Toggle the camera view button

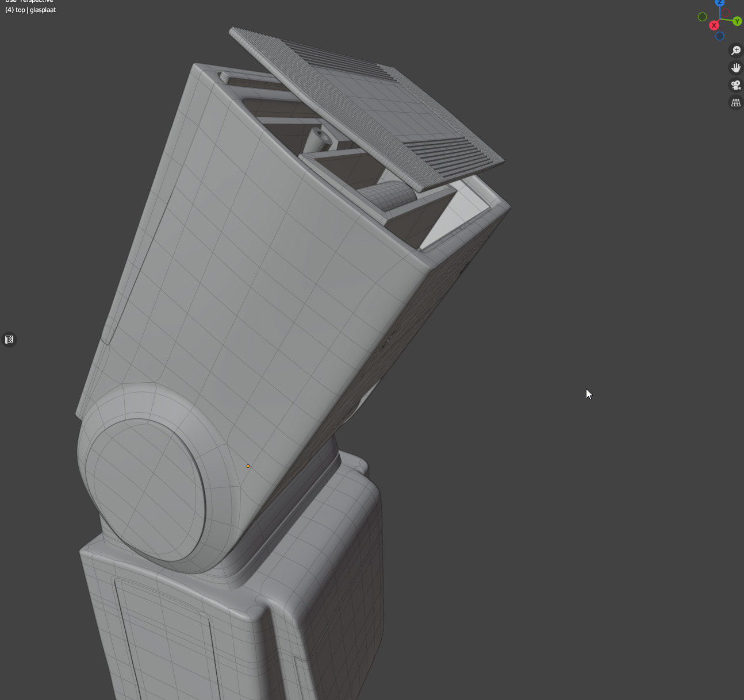pyautogui.click(x=735, y=85)
